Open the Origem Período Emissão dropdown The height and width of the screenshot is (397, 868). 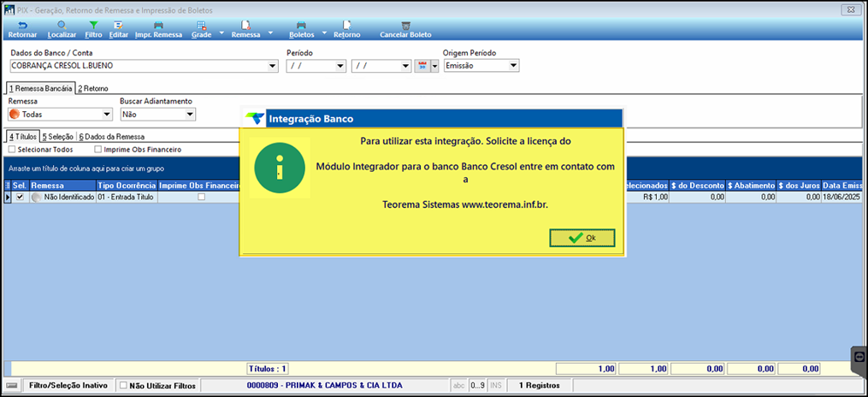click(x=514, y=66)
